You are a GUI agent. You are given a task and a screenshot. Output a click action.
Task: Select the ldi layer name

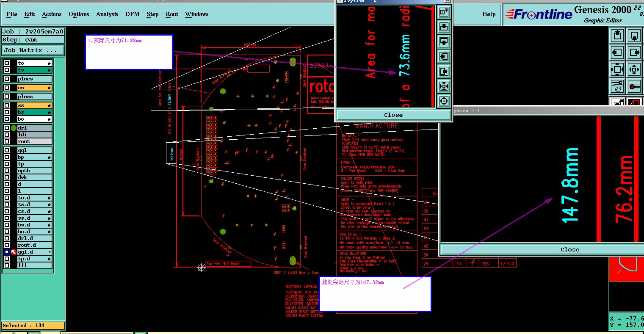coord(34,135)
